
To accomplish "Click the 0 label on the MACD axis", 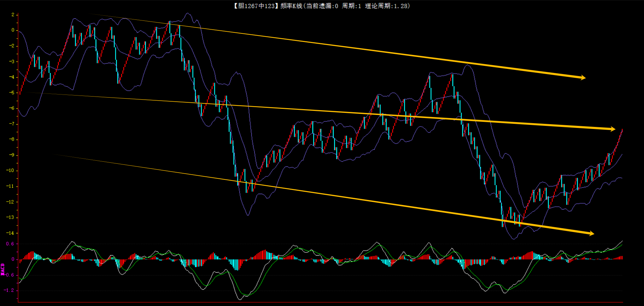I will click(x=13, y=259).
